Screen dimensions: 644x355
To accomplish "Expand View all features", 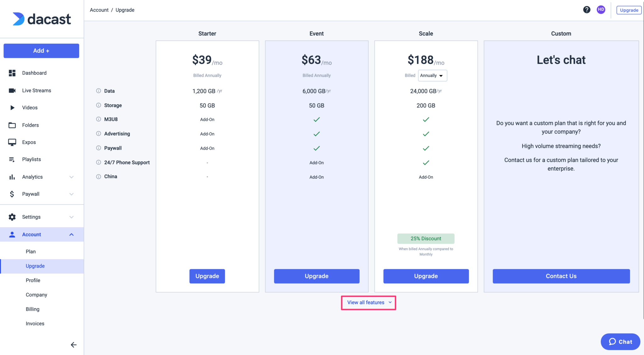I will point(369,302).
